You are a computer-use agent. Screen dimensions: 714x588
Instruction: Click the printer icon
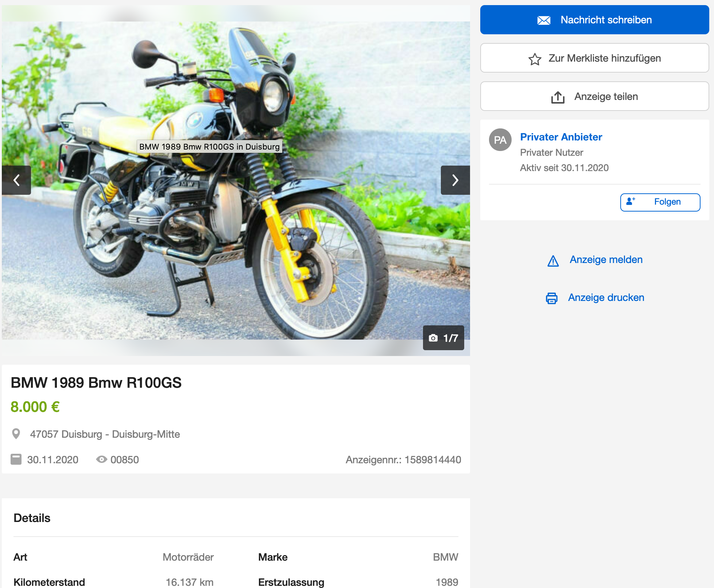point(551,298)
